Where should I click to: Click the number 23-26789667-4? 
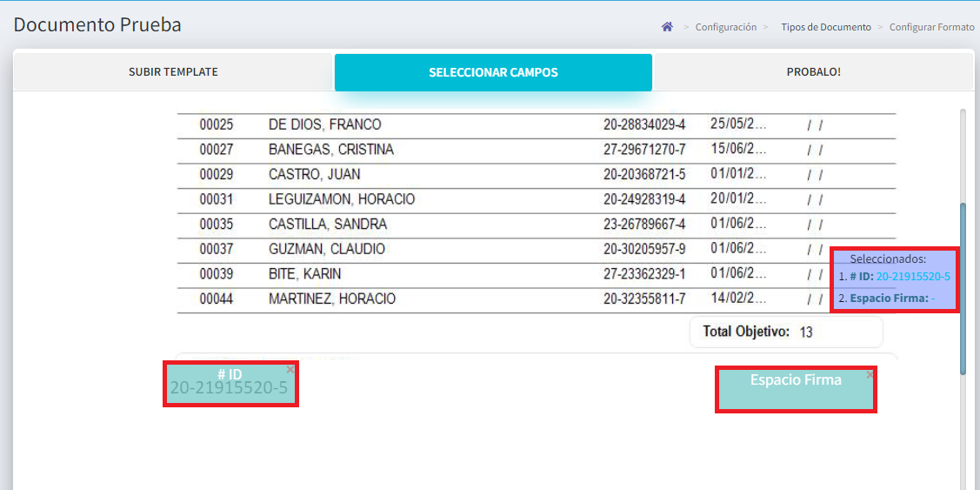pos(644,224)
